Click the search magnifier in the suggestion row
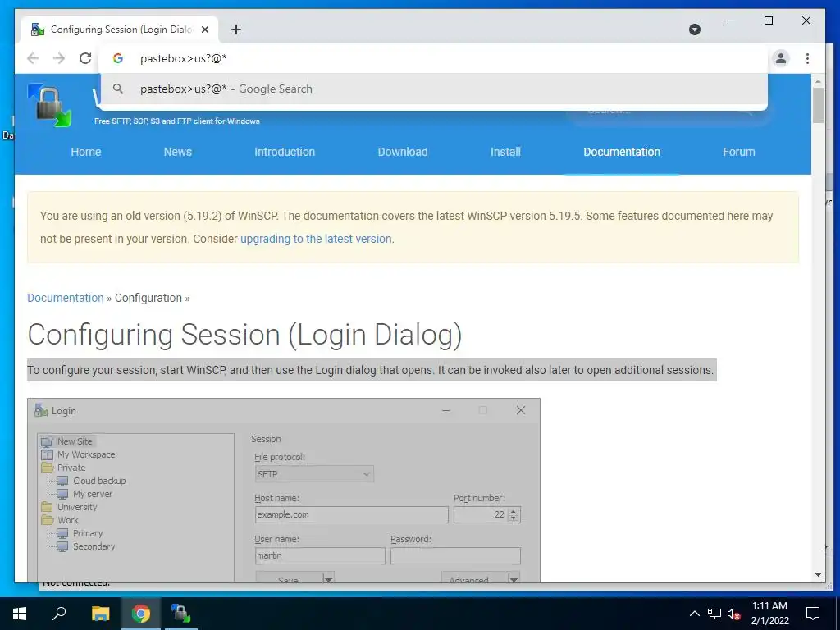 tap(118, 89)
